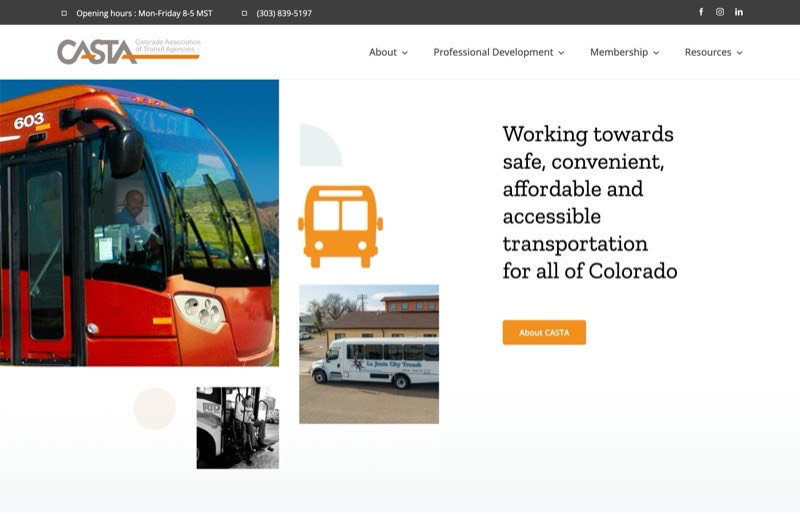This screenshot has height=514, width=800.
Task: Expand the Professional Development chevron arrow
Action: (x=561, y=53)
